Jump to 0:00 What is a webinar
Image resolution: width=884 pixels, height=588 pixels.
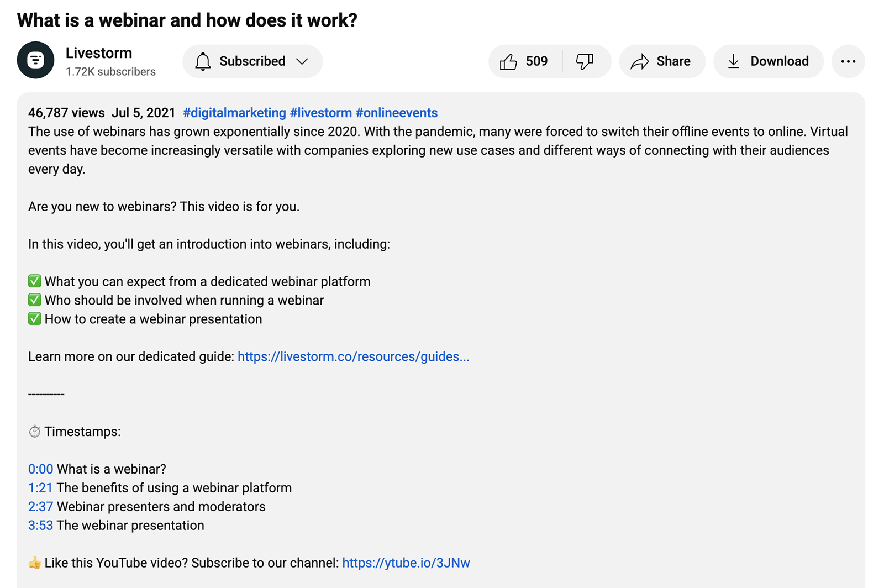pyautogui.click(x=40, y=469)
